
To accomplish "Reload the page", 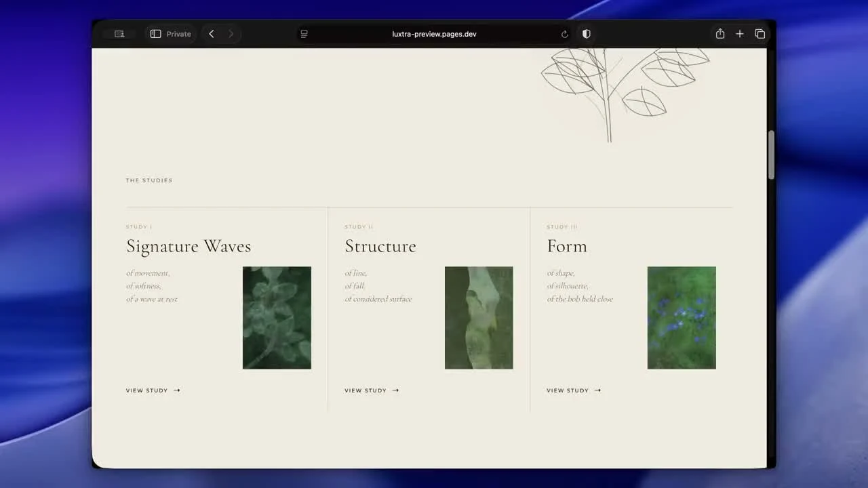I will tap(564, 34).
